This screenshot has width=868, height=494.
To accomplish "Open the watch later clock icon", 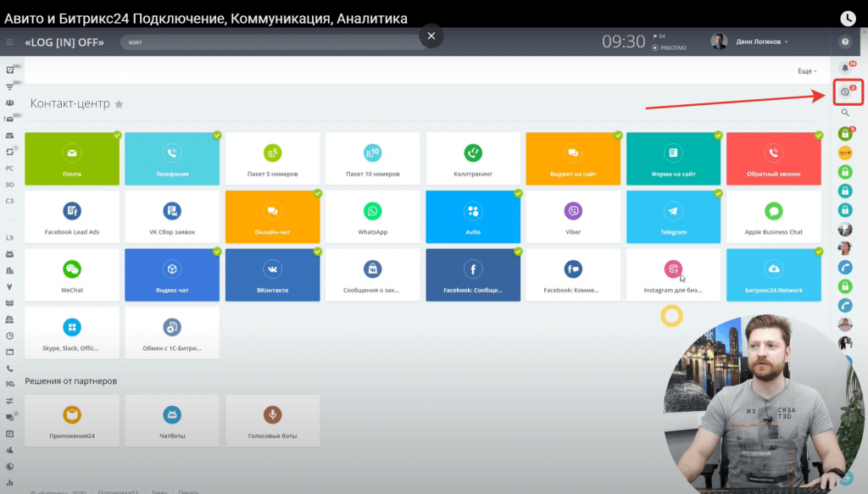I will (848, 19).
